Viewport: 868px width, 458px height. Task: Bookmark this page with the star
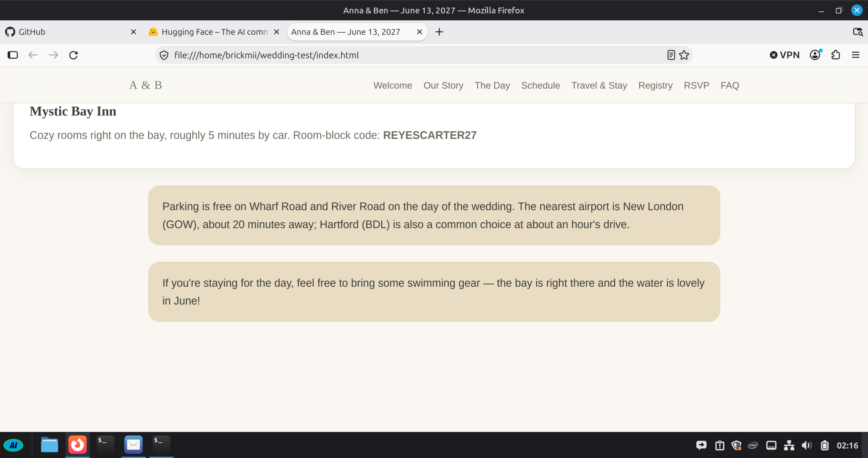pos(684,55)
